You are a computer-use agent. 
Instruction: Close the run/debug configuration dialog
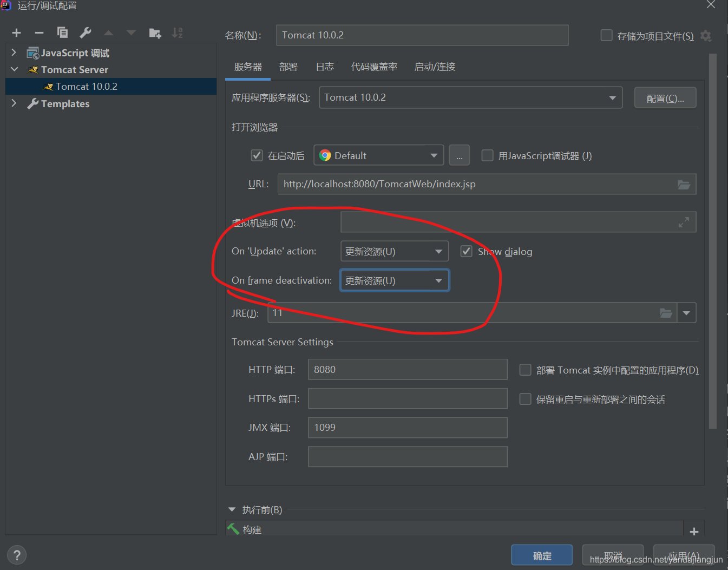point(711,5)
